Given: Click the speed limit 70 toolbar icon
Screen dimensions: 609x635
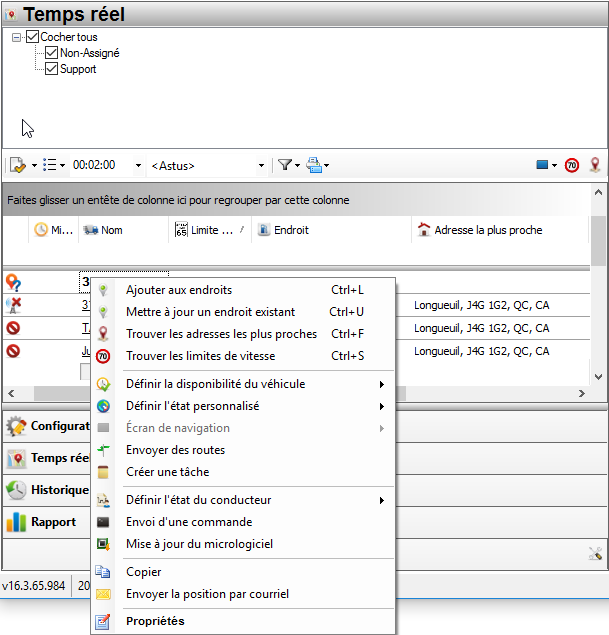Looking at the screenshot, I should (572, 165).
